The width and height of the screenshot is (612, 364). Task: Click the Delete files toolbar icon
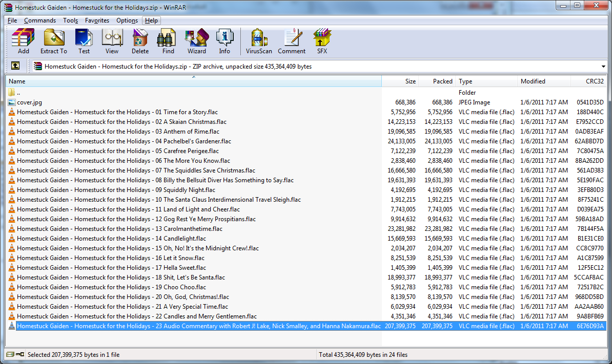[x=140, y=41]
